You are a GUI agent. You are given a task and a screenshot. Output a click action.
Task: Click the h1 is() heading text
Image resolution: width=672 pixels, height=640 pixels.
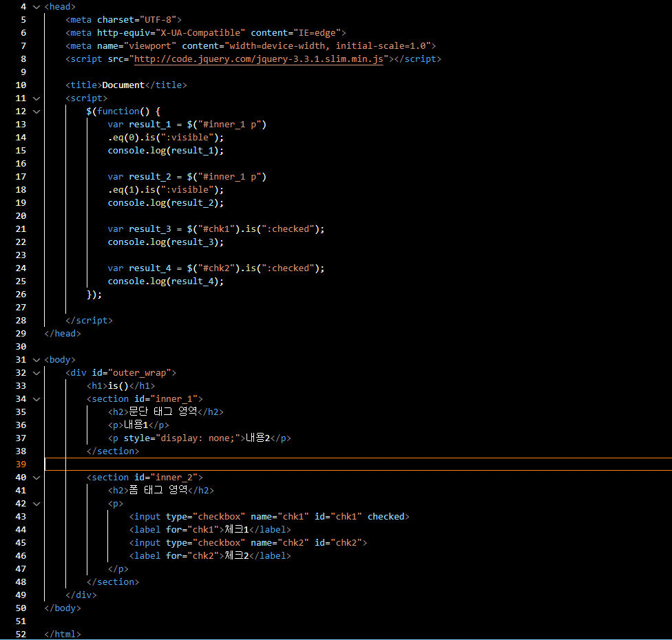[118, 386]
